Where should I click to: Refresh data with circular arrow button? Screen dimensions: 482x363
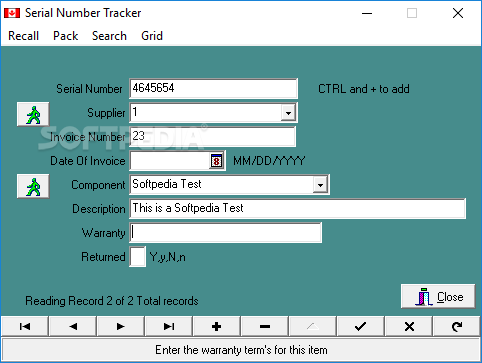[457, 326]
